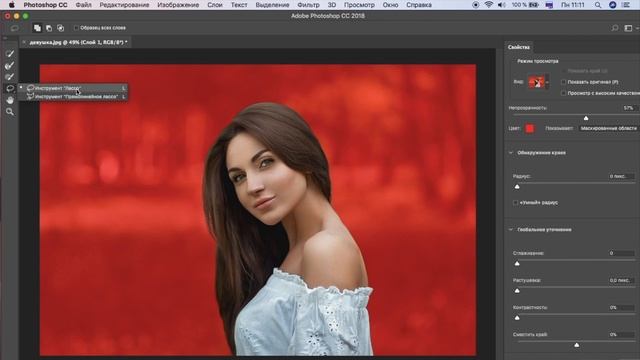Click the clock showing Пн 11:11
640x360 pixels.
click(573, 5)
